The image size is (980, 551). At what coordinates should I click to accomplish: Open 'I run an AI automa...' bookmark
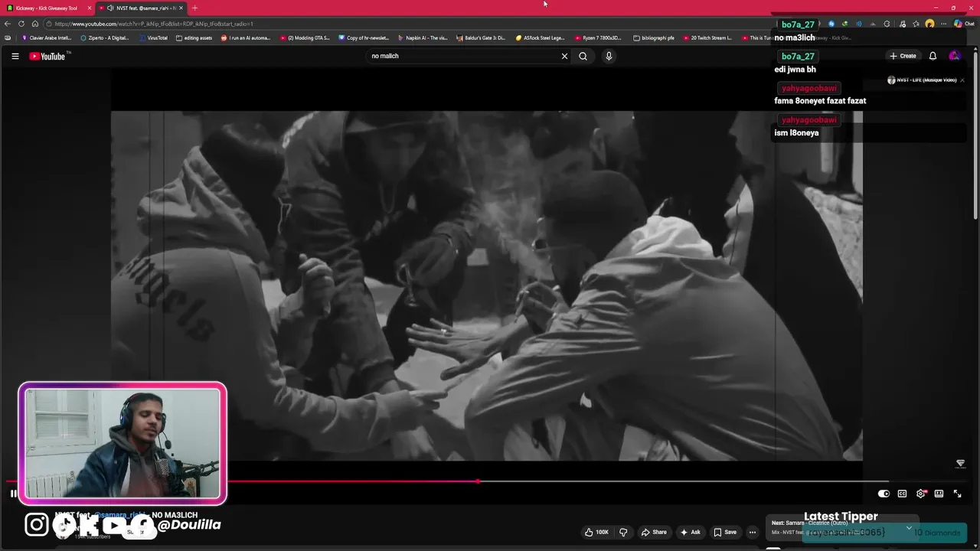click(246, 37)
